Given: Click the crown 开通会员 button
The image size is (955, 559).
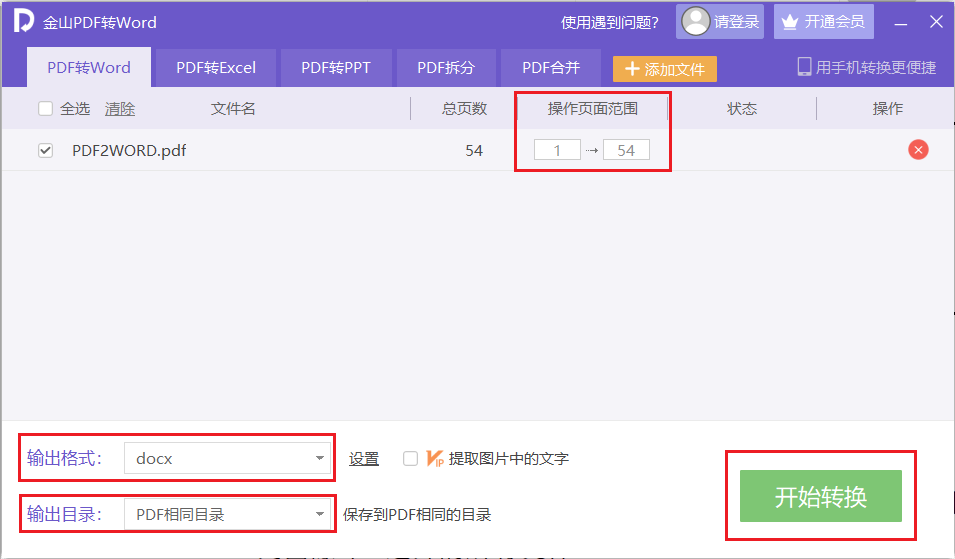Looking at the screenshot, I should pos(823,21).
